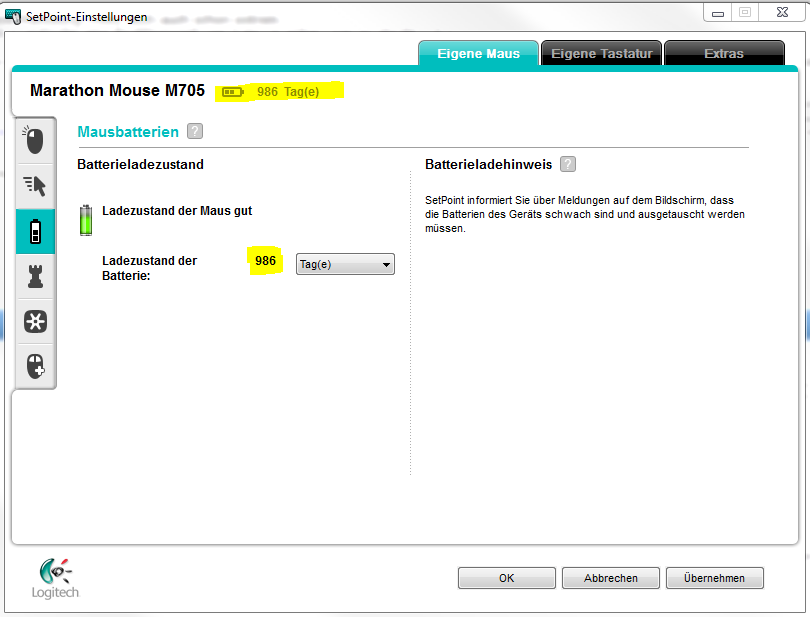Open the Tag(e) unit dropdown

(x=345, y=264)
